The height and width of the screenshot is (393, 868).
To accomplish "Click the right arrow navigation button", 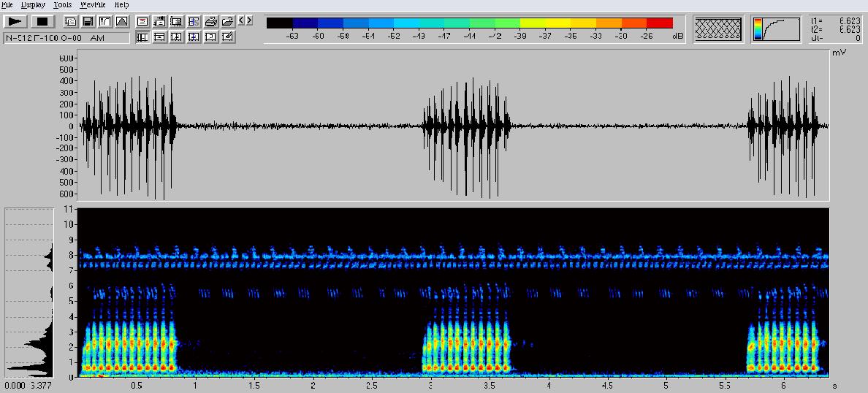I will coord(249,20).
